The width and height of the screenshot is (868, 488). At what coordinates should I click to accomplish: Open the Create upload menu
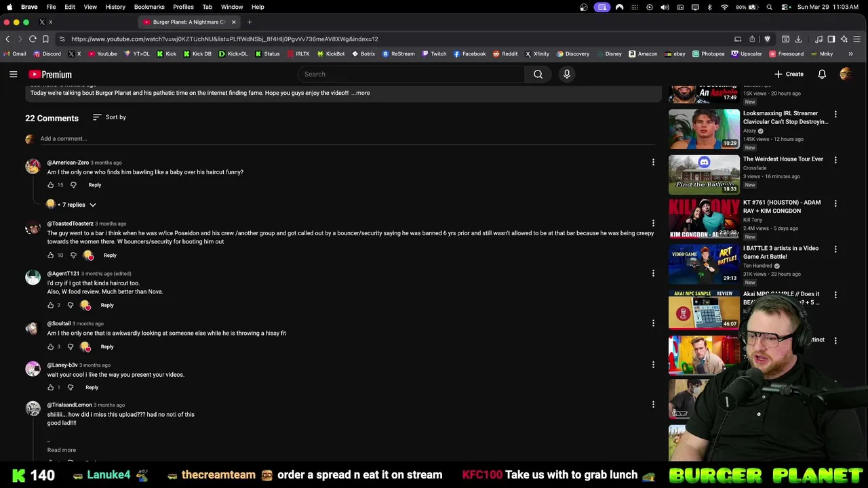point(789,74)
